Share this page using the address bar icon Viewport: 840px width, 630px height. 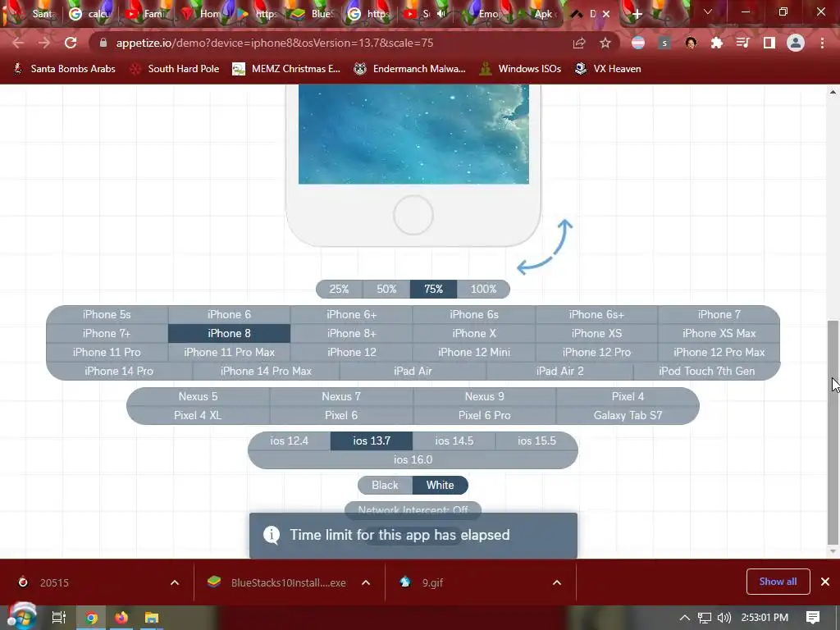[579, 43]
